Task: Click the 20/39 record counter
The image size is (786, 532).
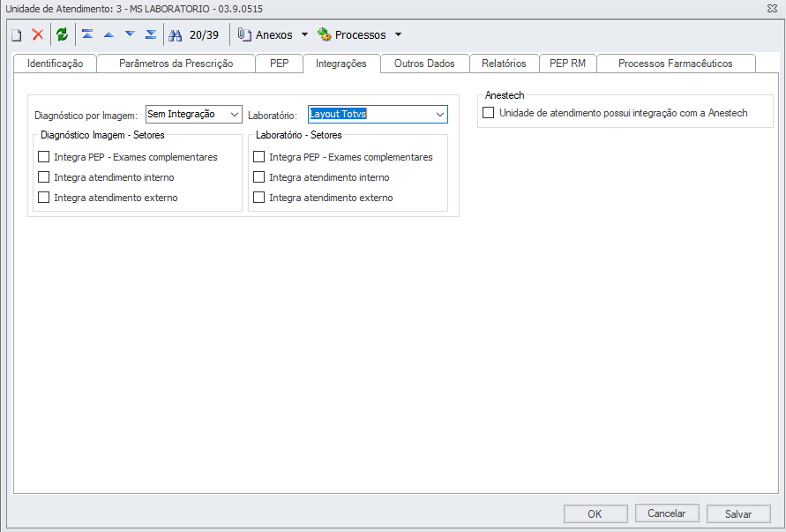Action: tap(204, 35)
